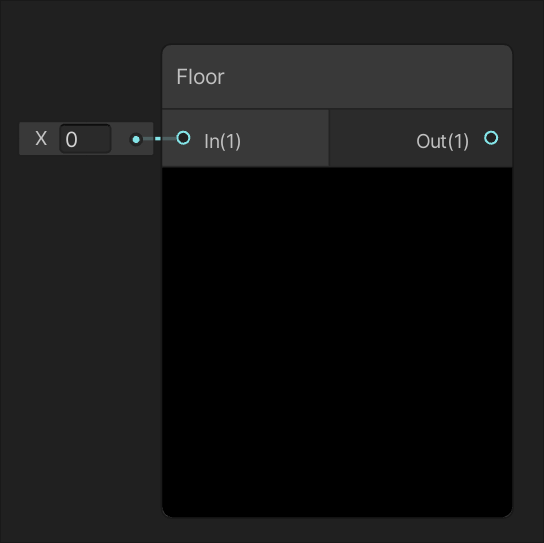Focus the X value field showing 0
This screenshot has height=543, width=544.
pos(85,139)
